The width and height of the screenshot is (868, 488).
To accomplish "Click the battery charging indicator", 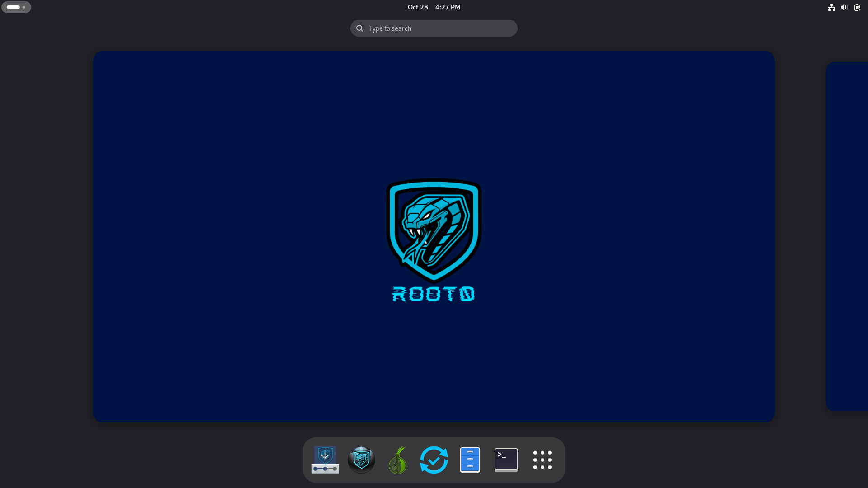I will 857,7.
